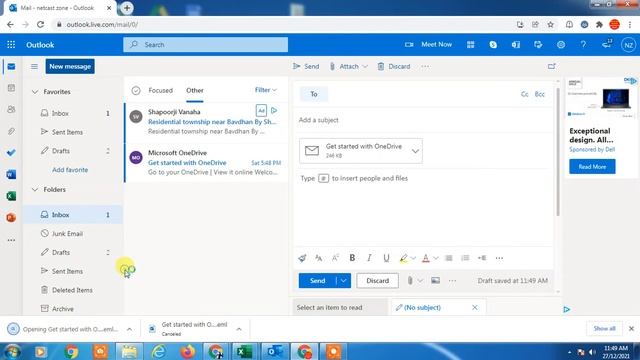Insert pictures inline icon near Discard
Viewport: 640px width, 360px height.
tap(436, 280)
